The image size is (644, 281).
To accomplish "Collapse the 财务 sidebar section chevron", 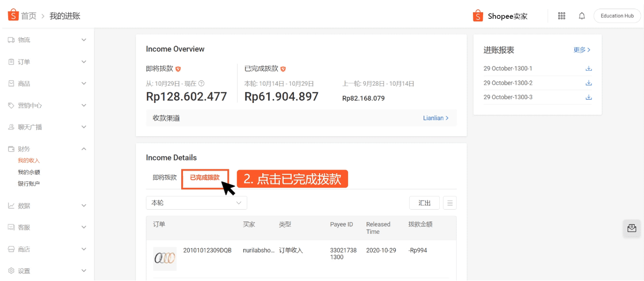I will click(x=84, y=149).
